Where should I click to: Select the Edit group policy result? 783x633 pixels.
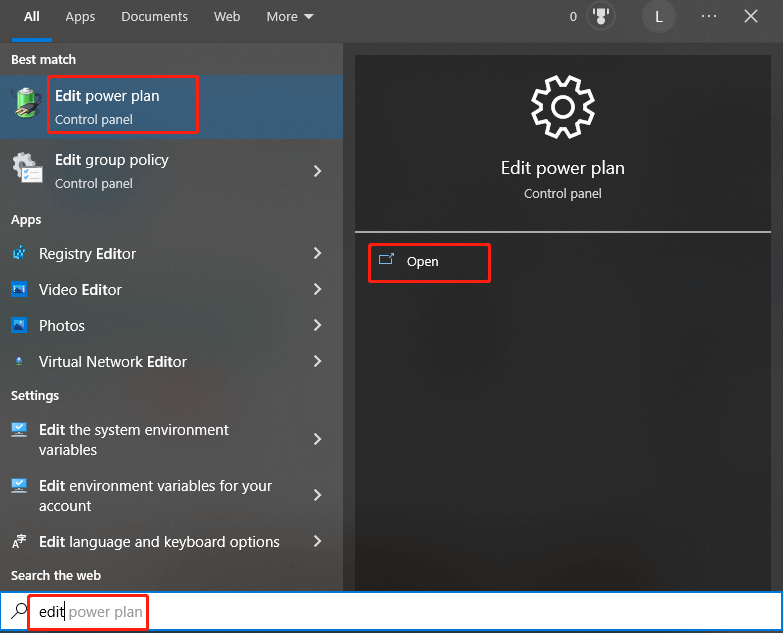pos(171,171)
